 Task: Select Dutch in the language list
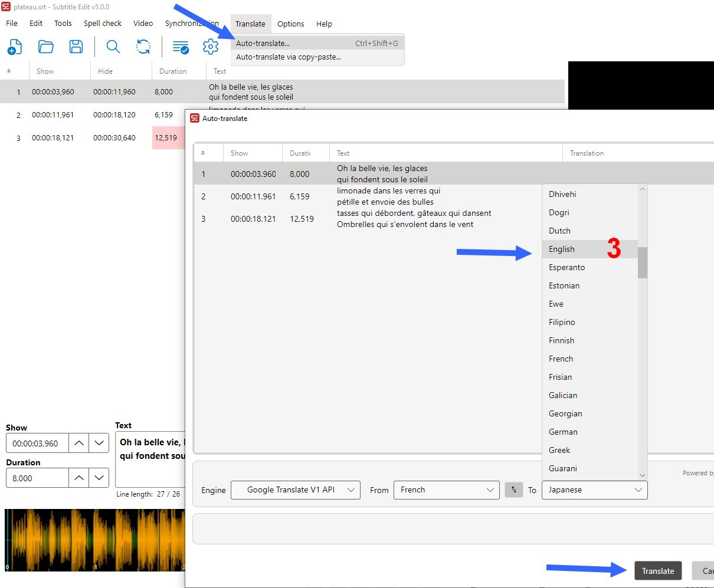coord(589,231)
